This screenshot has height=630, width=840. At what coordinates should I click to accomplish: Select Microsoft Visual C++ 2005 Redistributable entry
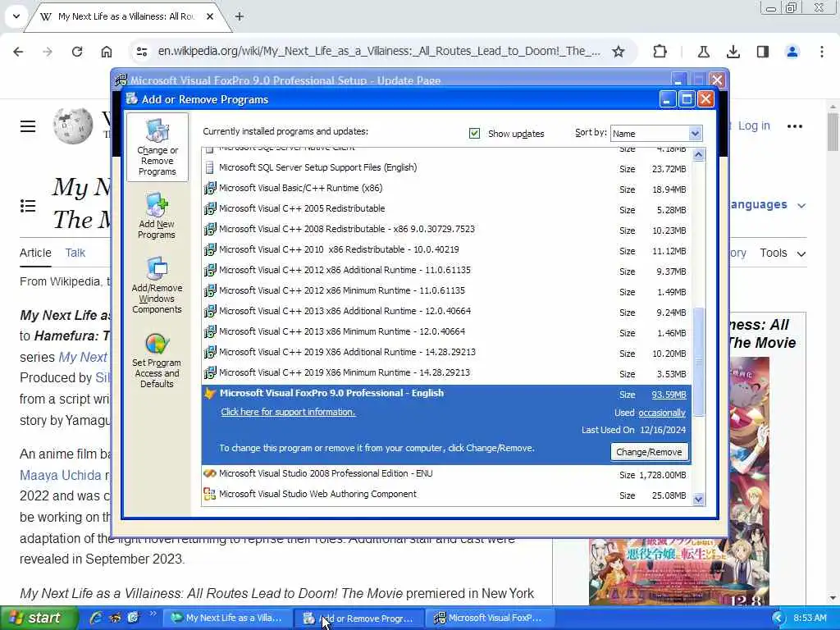pyautogui.click(x=447, y=209)
